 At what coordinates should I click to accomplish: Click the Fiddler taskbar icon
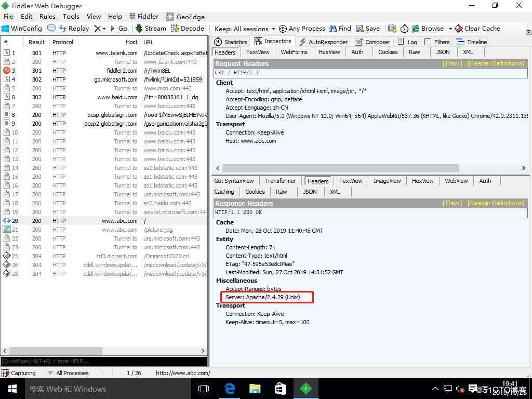point(305,389)
